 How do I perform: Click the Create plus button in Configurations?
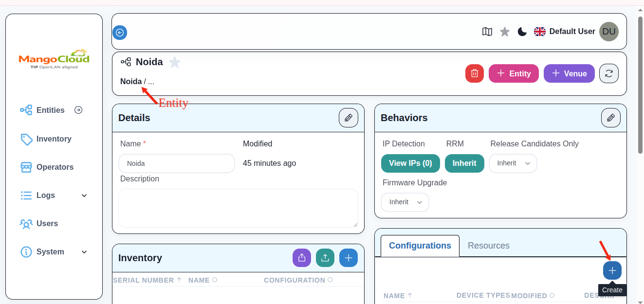tap(612, 270)
